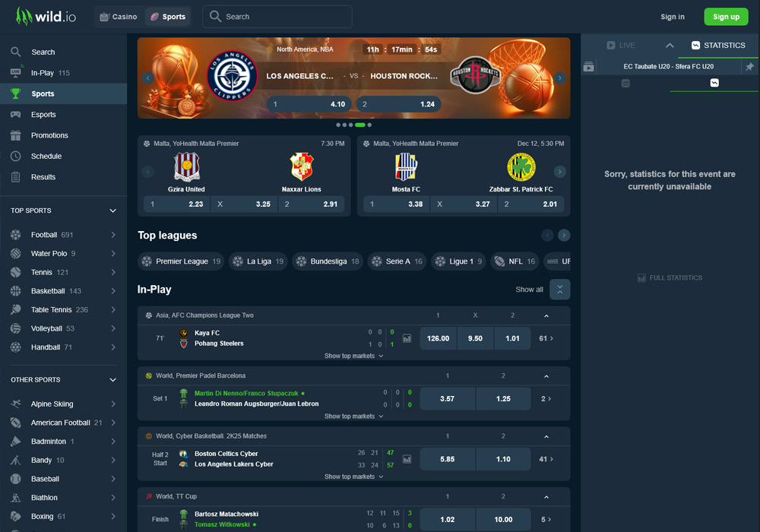Click the Sign up button

click(x=726, y=17)
